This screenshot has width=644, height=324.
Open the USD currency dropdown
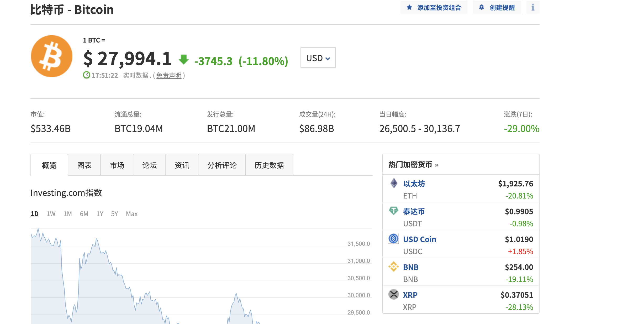(x=318, y=58)
